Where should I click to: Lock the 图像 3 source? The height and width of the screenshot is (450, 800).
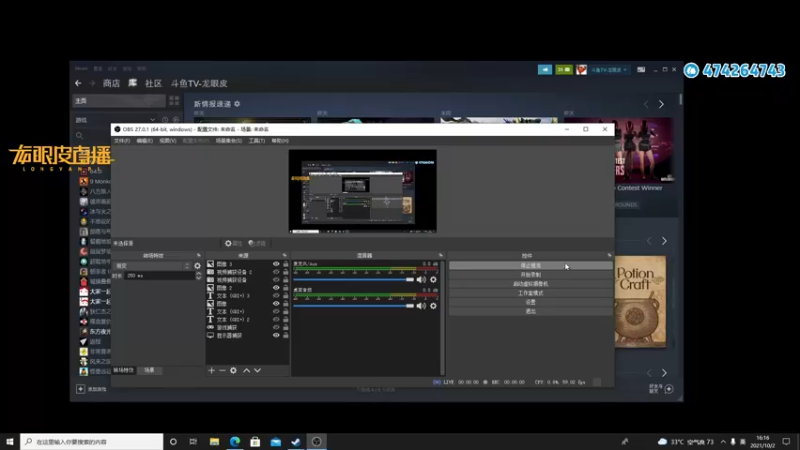(x=286, y=264)
